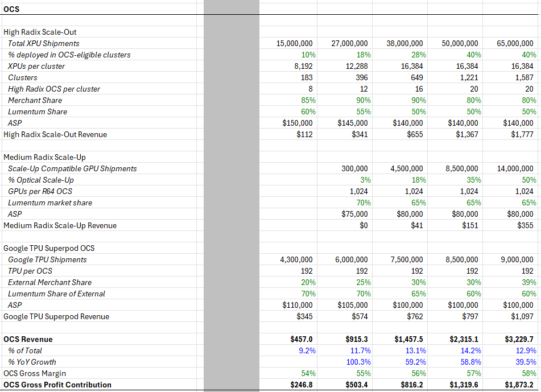Image resolution: width=541 pixels, height=392 pixels.
Task: Select the Clusters value 1,221
Action: pos(469,77)
